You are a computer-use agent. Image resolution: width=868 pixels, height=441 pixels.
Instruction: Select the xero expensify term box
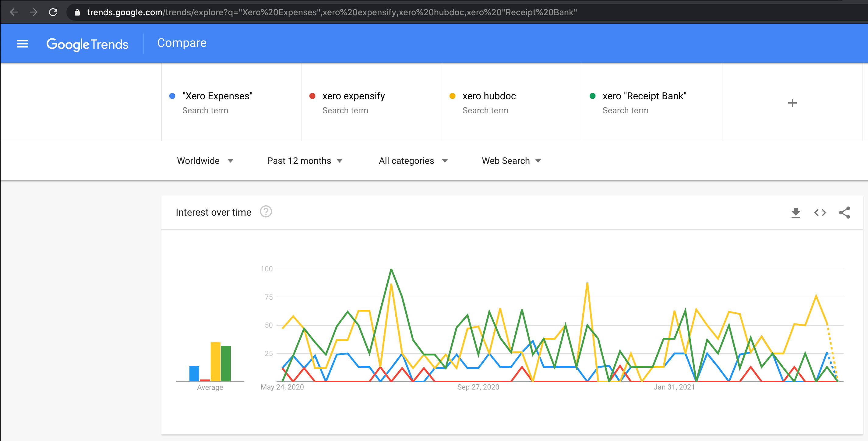[x=354, y=96]
